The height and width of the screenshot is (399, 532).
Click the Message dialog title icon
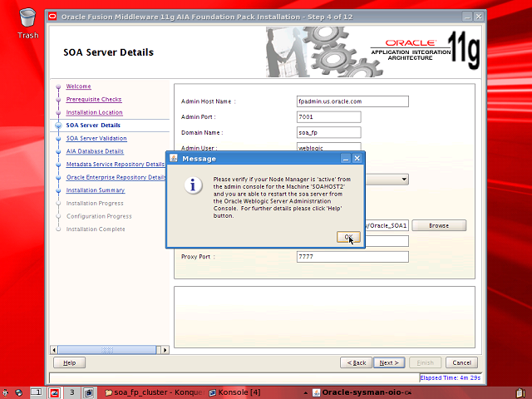coord(174,159)
